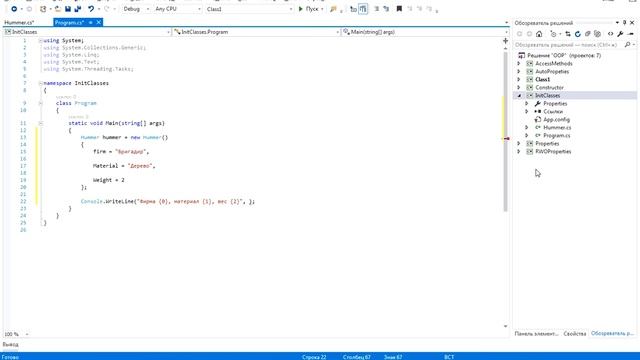Click the New Project toolbar icon
This screenshot has width=640, height=360.
point(43,9)
